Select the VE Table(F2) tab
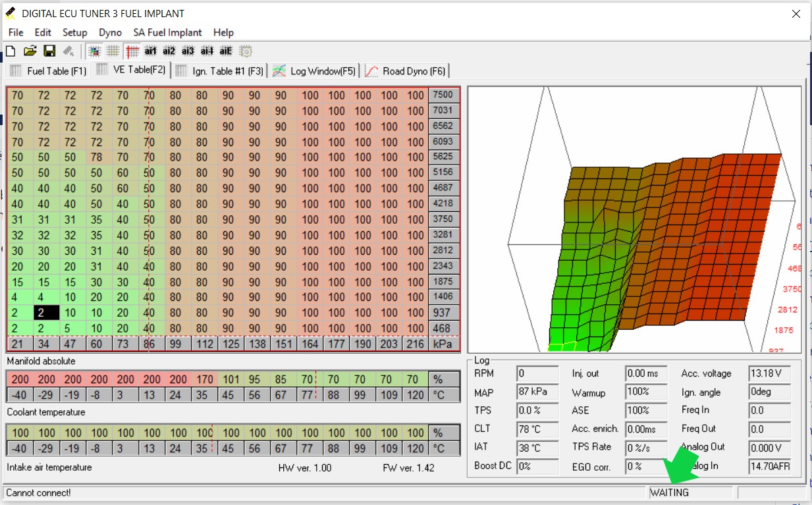This screenshot has width=812, height=505. [x=130, y=69]
